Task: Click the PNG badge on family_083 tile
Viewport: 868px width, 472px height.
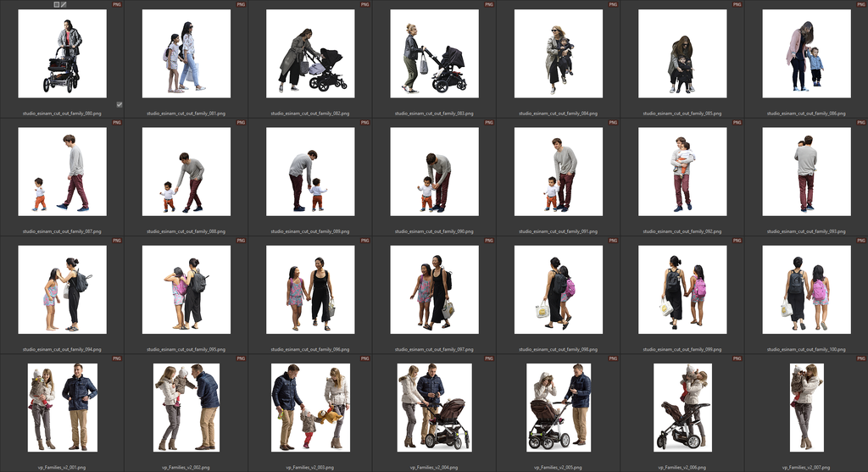Action: pos(489,4)
